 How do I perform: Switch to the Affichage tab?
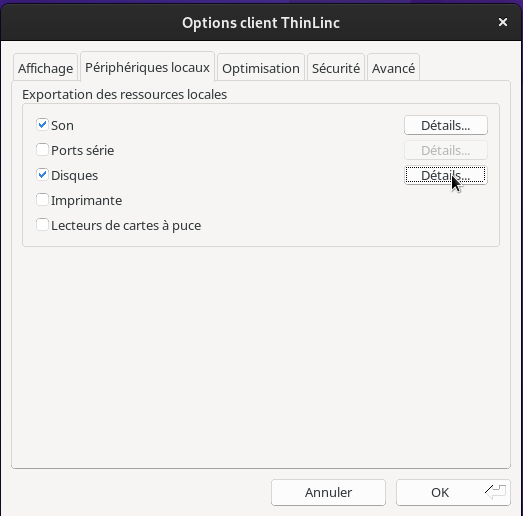point(45,68)
